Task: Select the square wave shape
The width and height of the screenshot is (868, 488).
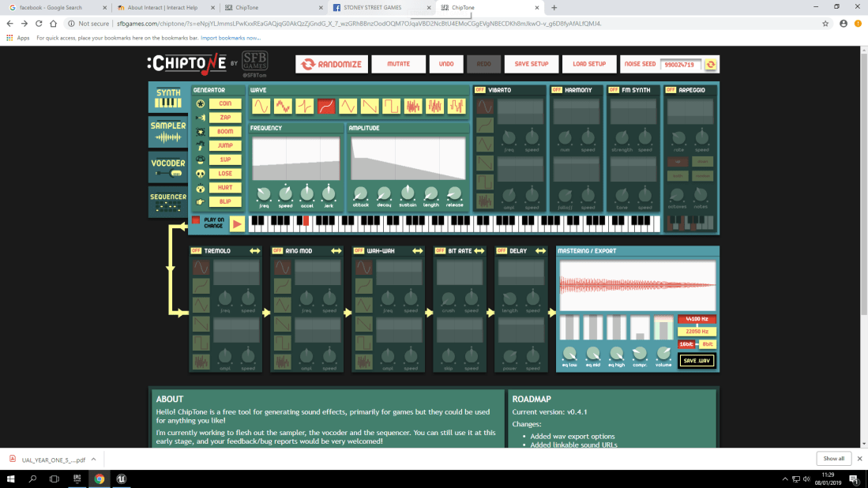Action: click(x=391, y=105)
